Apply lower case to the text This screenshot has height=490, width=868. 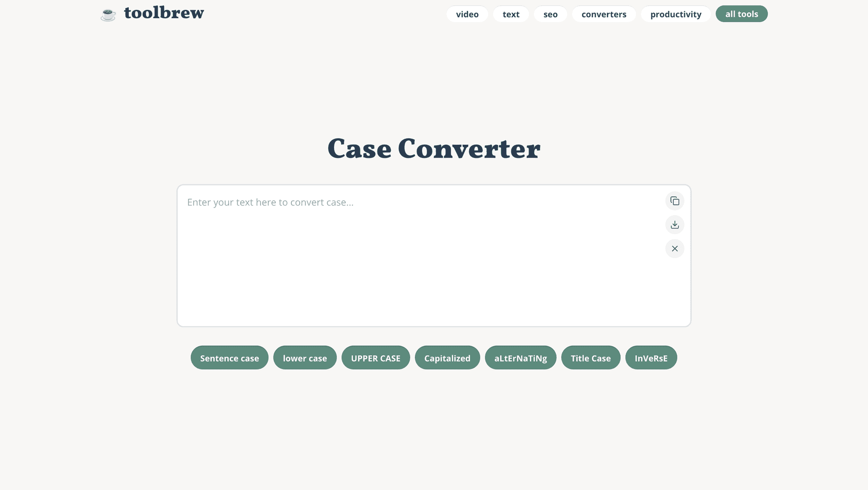pos(305,358)
